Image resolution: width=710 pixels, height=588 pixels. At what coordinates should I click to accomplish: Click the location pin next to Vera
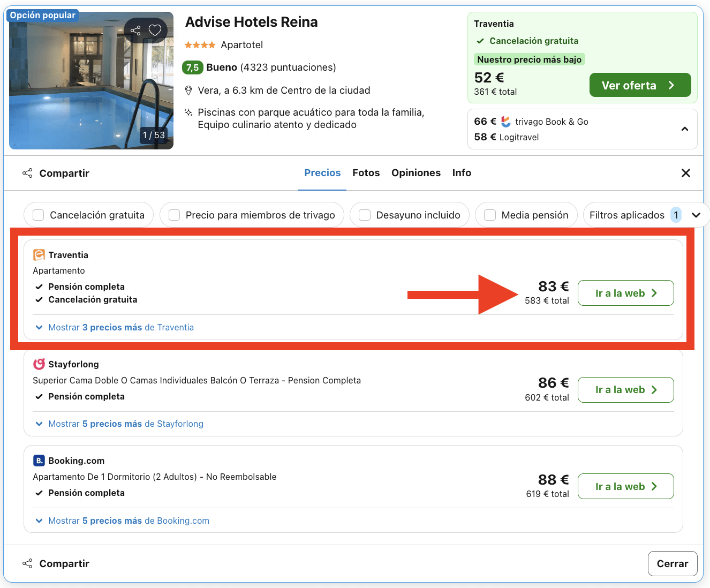[188, 90]
